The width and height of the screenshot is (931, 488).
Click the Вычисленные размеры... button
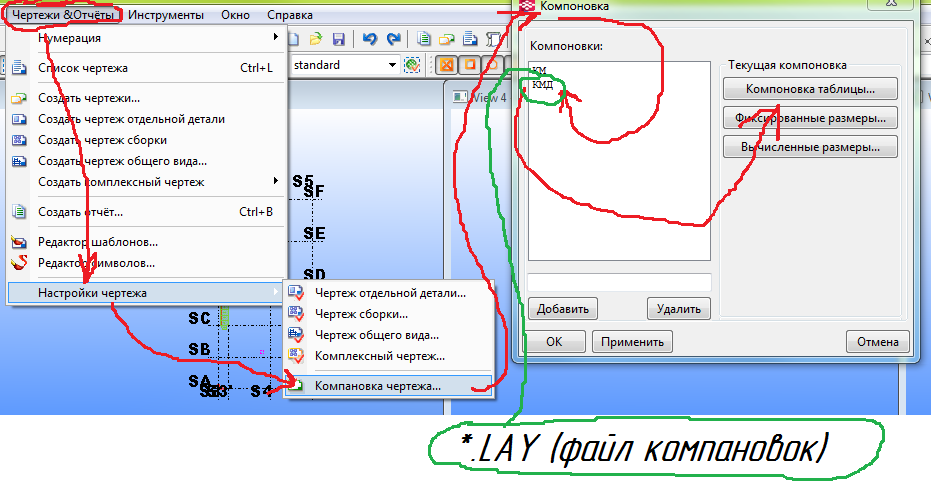click(x=810, y=147)
